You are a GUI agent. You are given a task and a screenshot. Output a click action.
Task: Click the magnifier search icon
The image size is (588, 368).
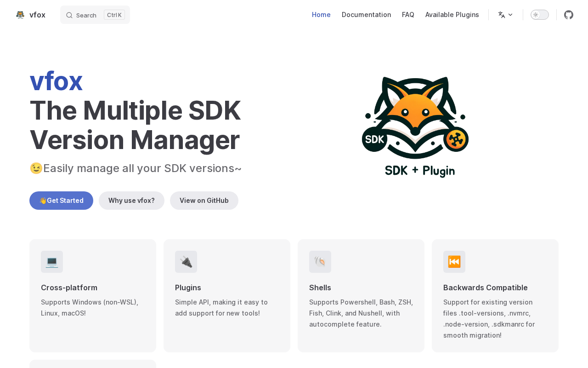click(x=69, y=15)
